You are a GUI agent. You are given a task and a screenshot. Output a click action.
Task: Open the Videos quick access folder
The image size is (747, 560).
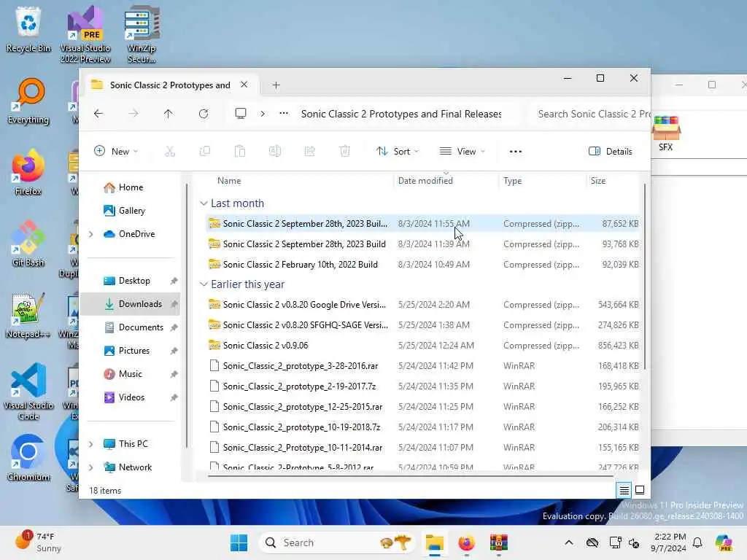(x=130, y=397)
